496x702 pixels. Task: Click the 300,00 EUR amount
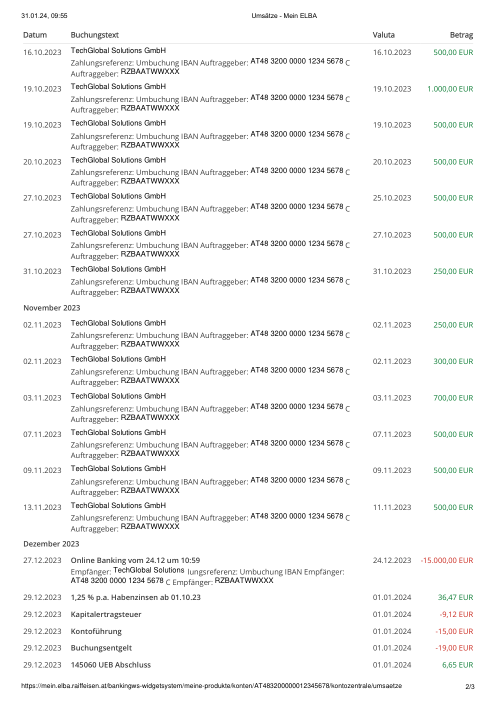tap(453, 361)
